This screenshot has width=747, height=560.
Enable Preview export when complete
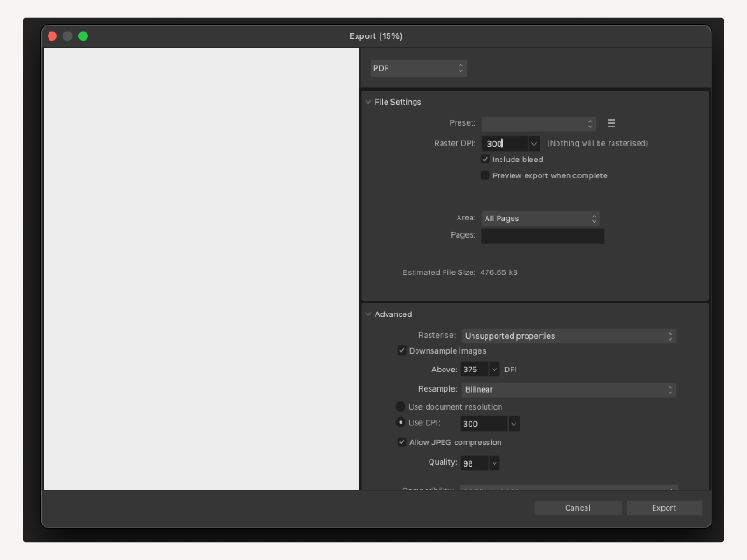point(486,175)
